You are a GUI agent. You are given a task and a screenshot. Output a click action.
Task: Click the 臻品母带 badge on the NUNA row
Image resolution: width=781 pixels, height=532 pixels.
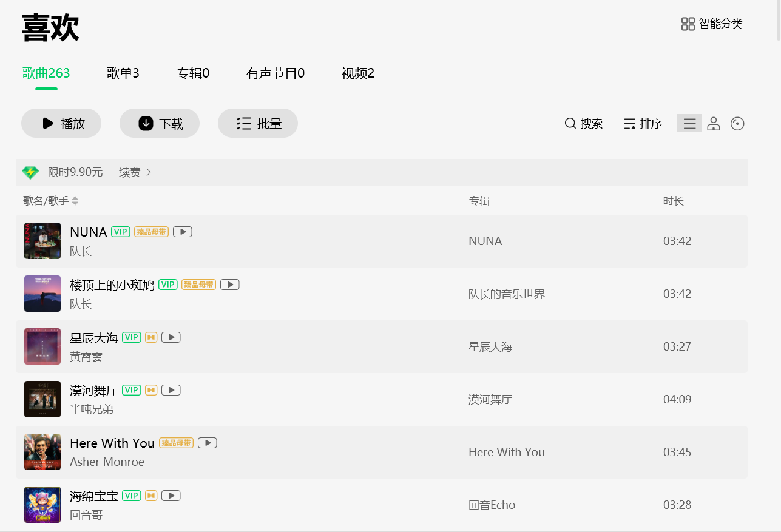click(x=151, y=232)
